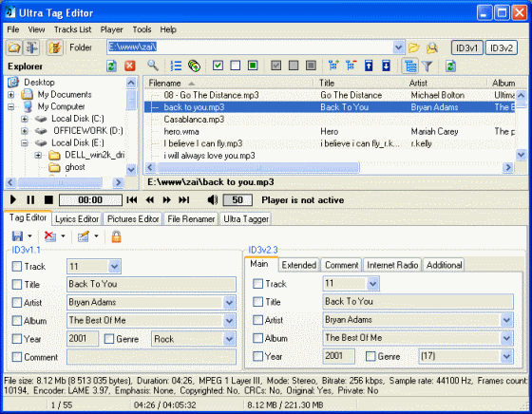Open the Folder path dropdown
This screenshot has height=414, width=532.
click(398, 47)
